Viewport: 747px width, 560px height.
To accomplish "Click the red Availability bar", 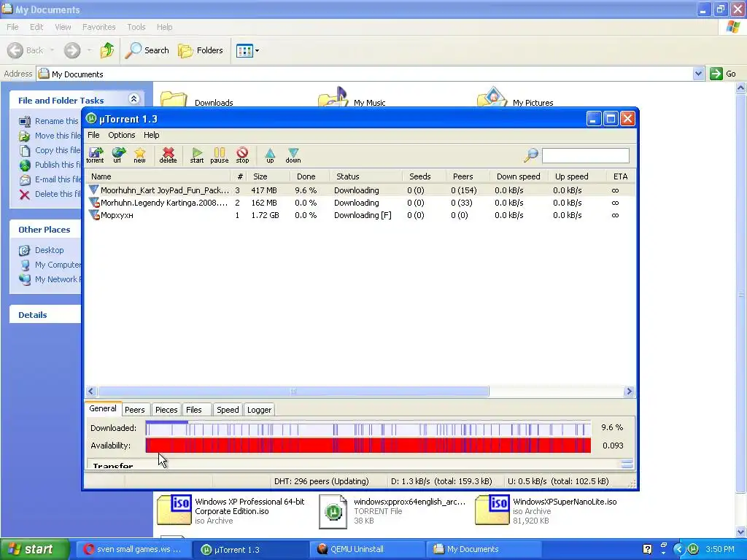I will [368, 446].
